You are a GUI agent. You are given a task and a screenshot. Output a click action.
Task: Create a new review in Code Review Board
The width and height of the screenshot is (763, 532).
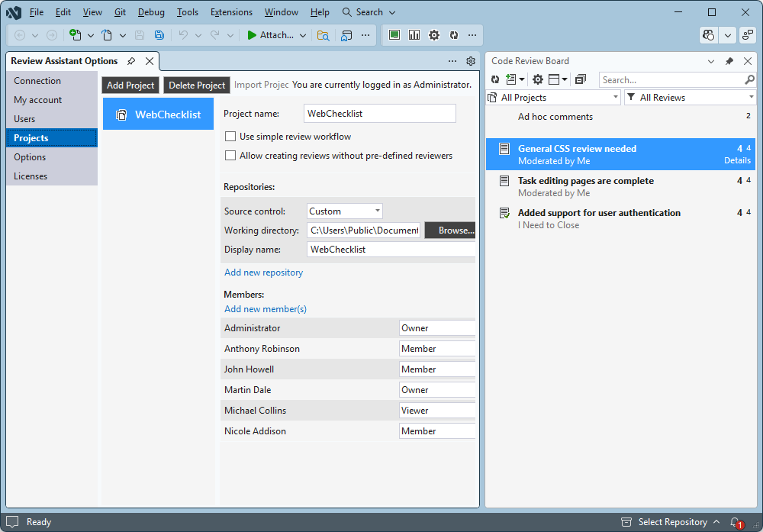[x=510, y=79]
